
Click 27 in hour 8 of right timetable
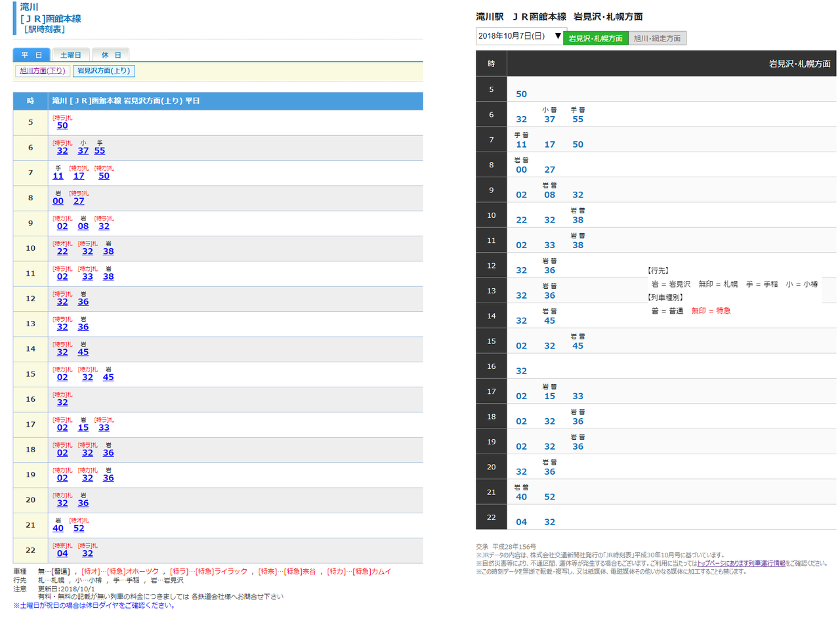click(550, 169)
